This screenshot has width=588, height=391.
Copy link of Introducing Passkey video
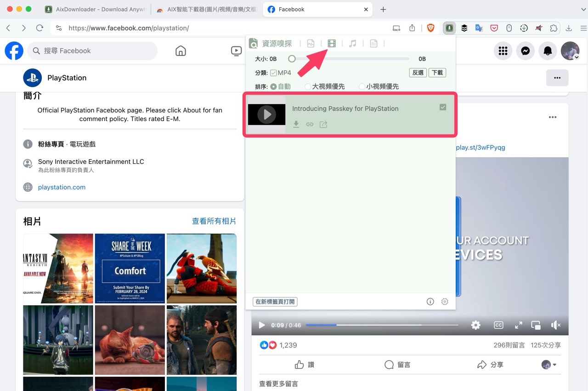tap(310, 124)
